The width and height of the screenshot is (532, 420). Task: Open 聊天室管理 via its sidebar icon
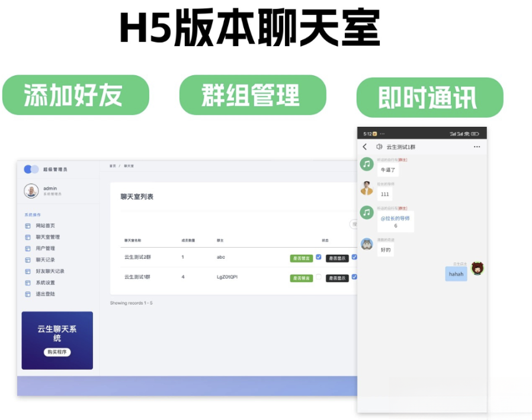[27, 236]
